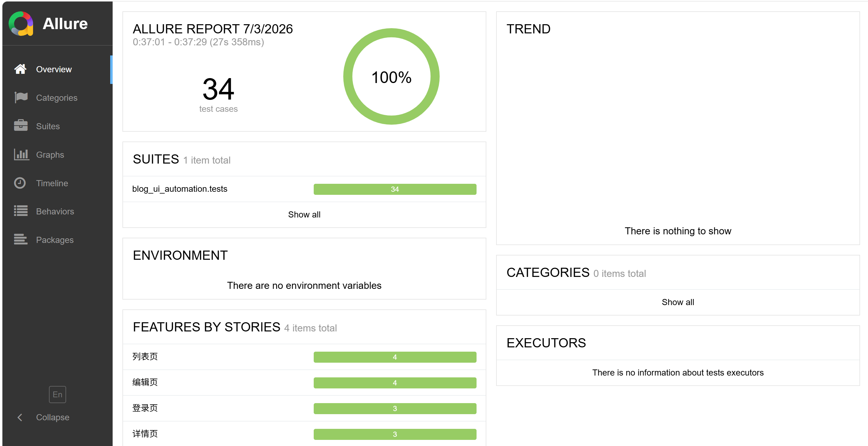
Task: Select the Timeline menu label
Action: [x=52, y=183]
